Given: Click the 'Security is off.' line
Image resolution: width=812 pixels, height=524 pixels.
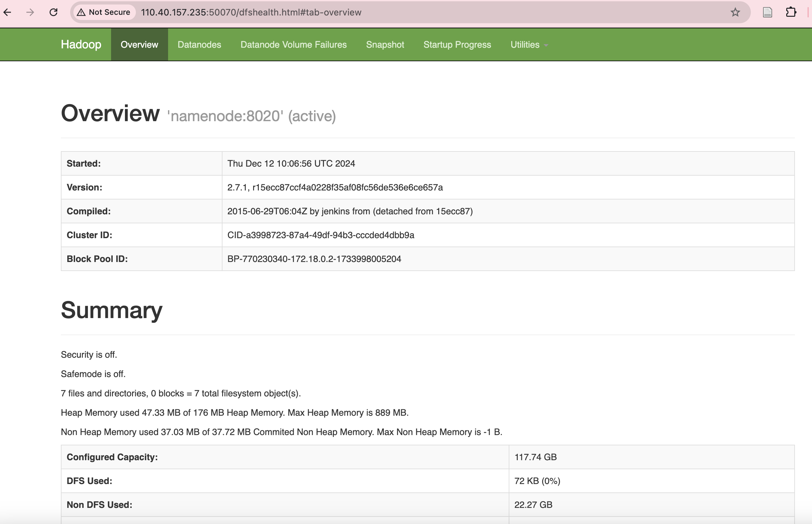Looking at the screenshot, I should point(89,354).
